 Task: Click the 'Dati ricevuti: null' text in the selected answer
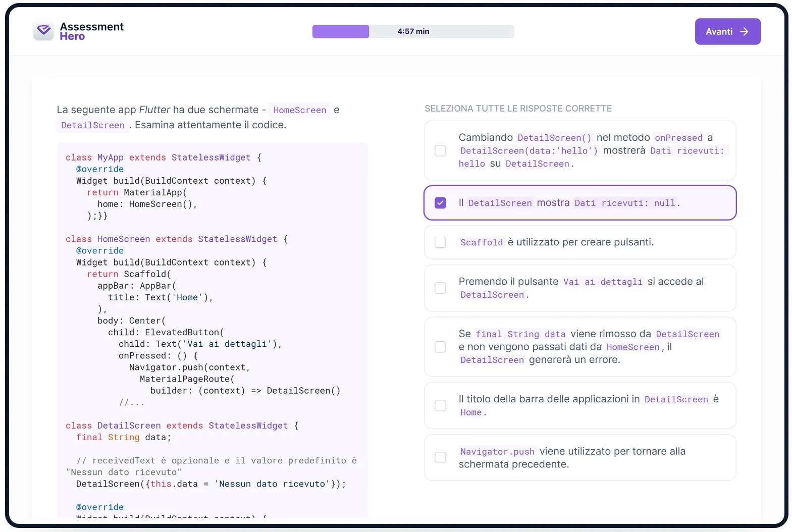pos(625,203)
